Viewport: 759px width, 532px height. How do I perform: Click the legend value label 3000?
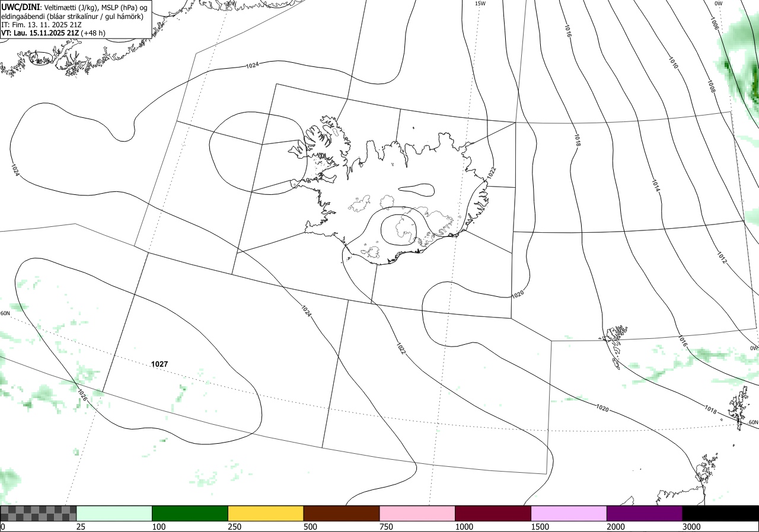coord(691,527)
